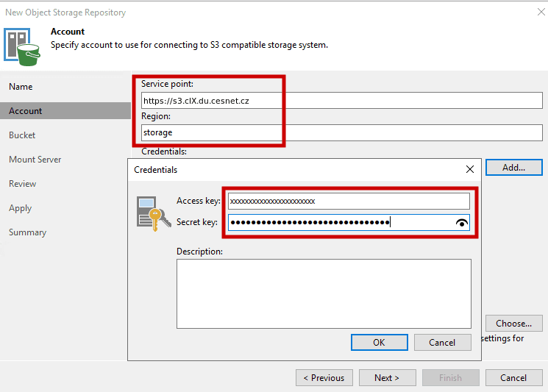Click the Credentials label above the dialog
Screen dimensions: 548x392
[x=164, y=152]
